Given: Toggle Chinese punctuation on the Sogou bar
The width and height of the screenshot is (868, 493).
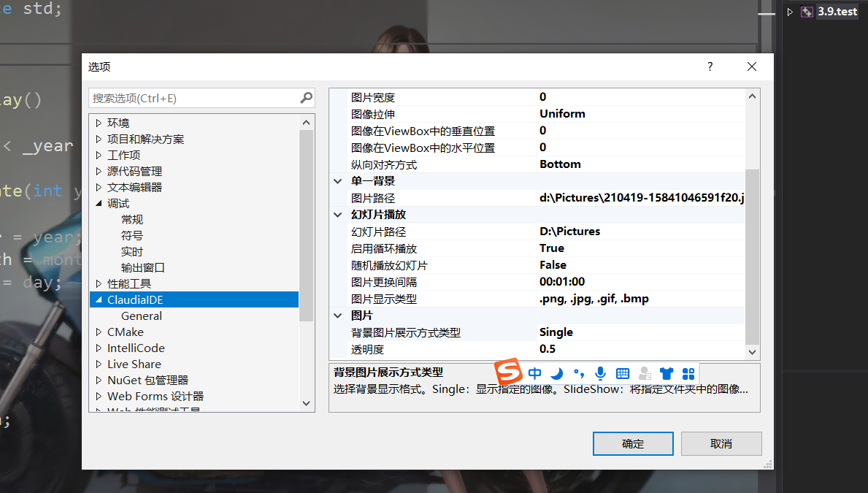Looking at the screenshot, I should pos(578,372).
